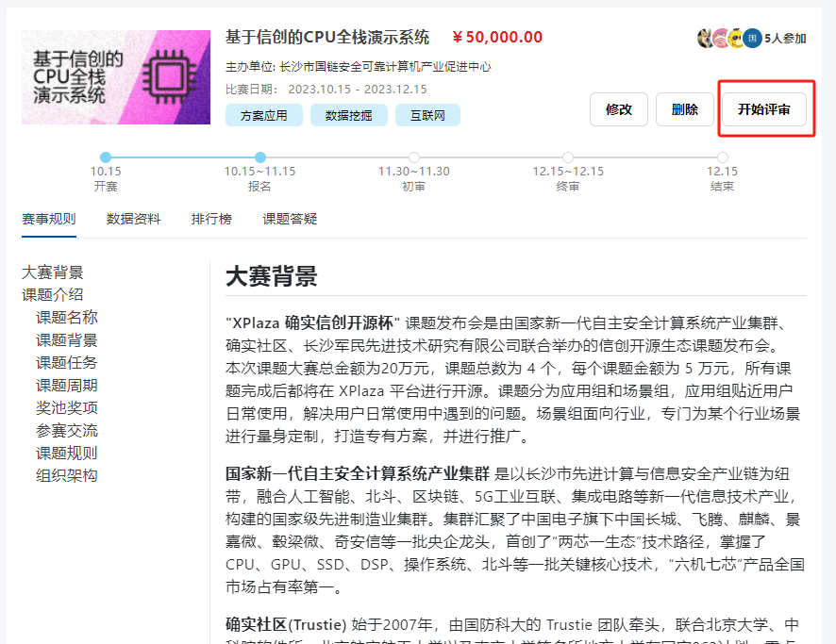Viewport: 836px width, 644px height.
Task: Click the competition banner thumbnail
Action: tap(116, 77)
